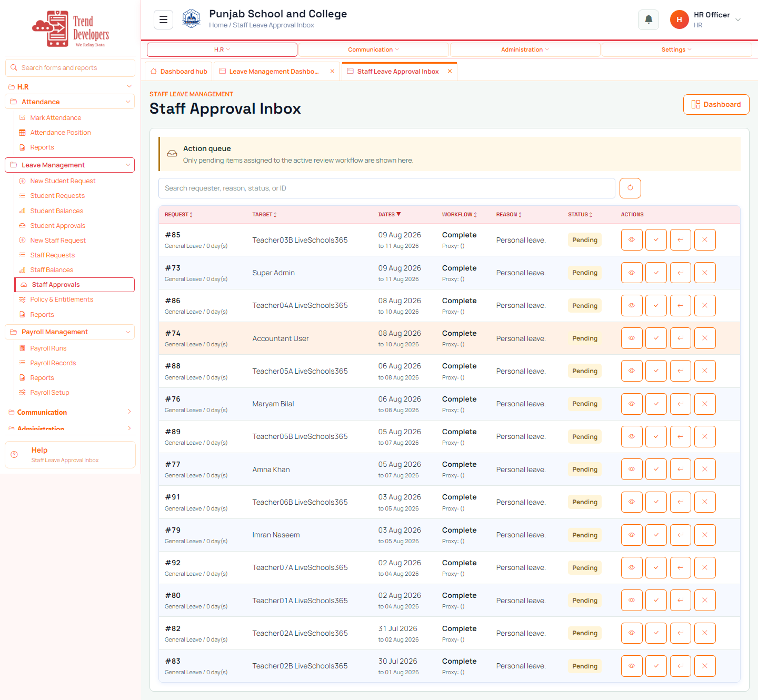Click Pending status of request #74

coord(585,338)
